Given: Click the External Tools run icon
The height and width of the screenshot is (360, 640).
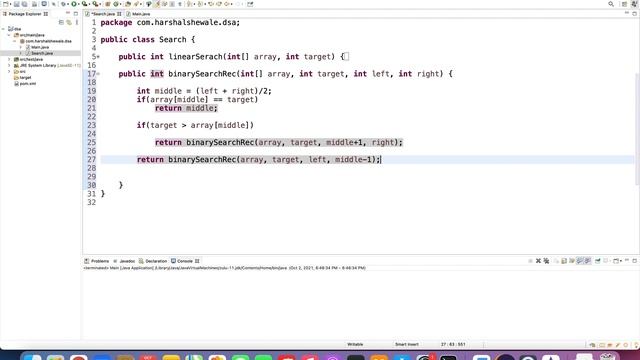Looking at the screenshot, I should 95,4.
